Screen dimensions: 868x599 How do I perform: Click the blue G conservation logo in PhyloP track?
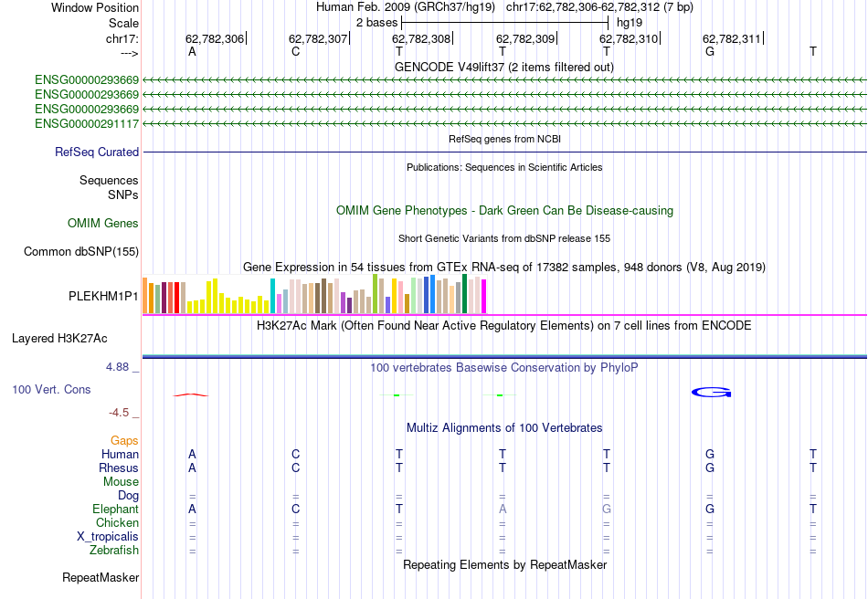[712, 392]
